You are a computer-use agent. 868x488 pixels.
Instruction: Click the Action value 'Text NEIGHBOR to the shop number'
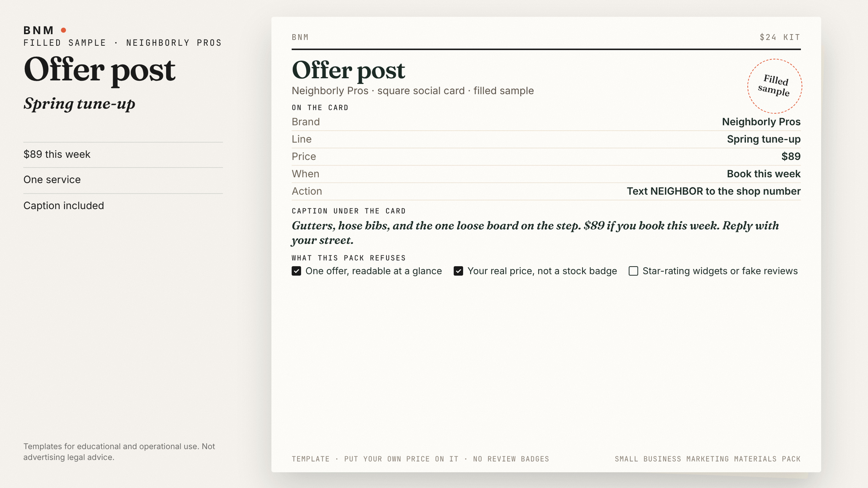click(713, 191)
